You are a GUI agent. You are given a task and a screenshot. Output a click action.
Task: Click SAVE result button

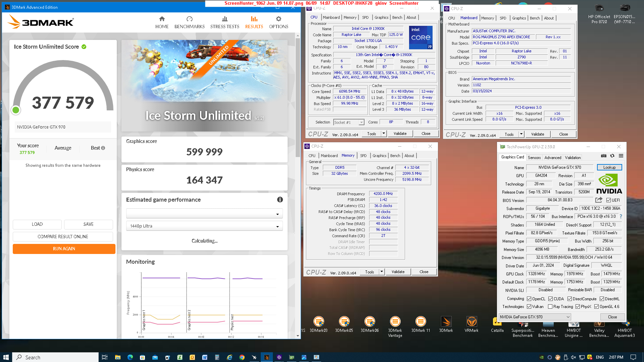click(88, 224)
